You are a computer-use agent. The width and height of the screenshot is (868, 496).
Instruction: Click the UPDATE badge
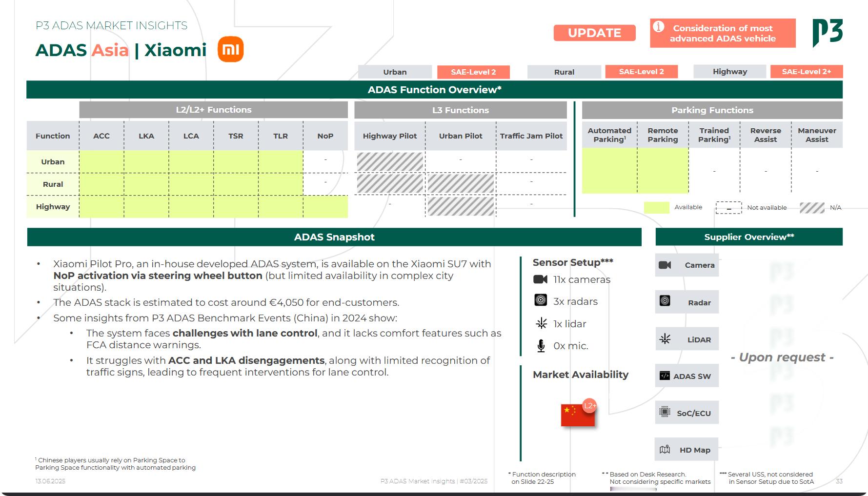click(x=594, y=33)
